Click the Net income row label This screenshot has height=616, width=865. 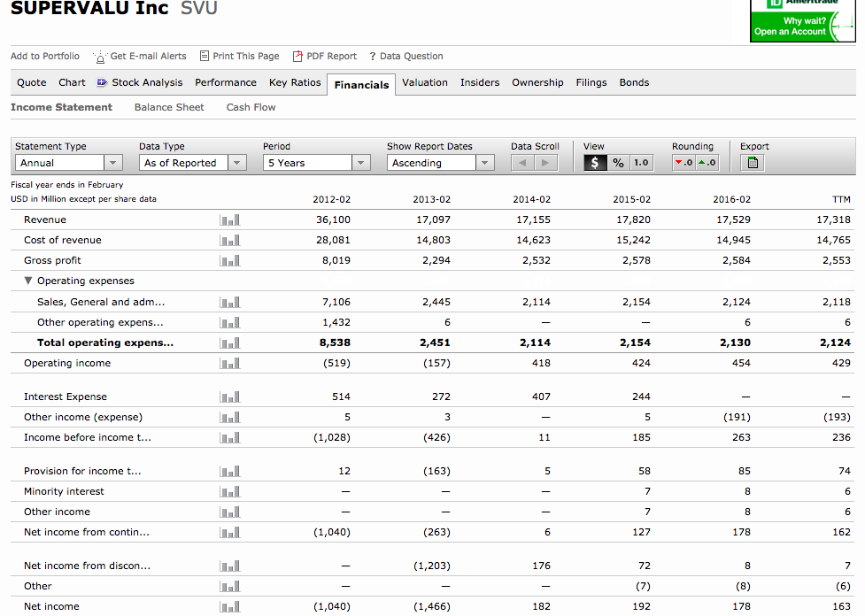click(51, 606)
